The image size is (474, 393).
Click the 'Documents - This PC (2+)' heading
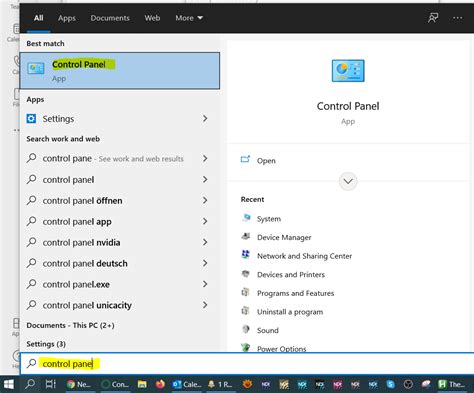click(70, 325)
